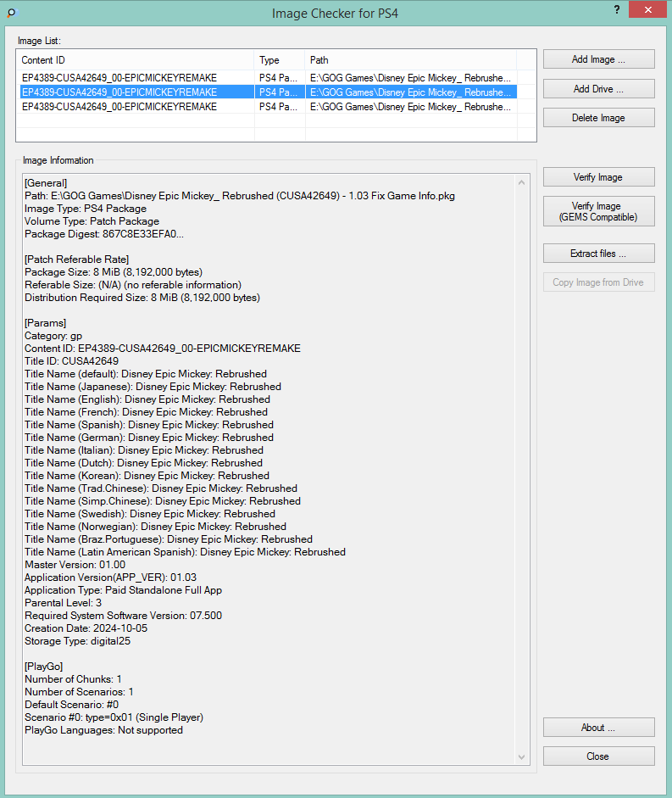Viewport: 672px width, 798px height.
Task: Click the scroll up arrow in Image Information
Action: [x=521, y=182]
